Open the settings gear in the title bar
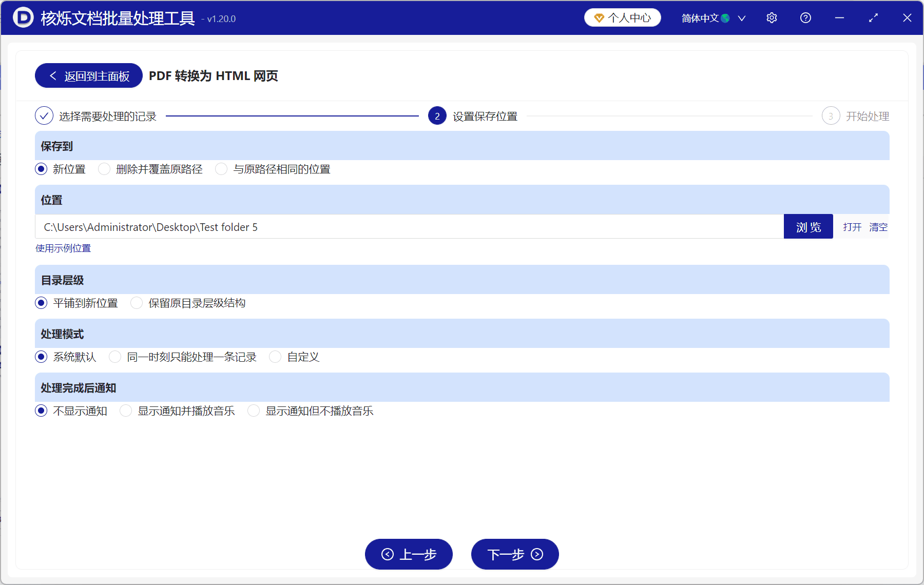This screenshot has height=585, width=924. point(772,17)
